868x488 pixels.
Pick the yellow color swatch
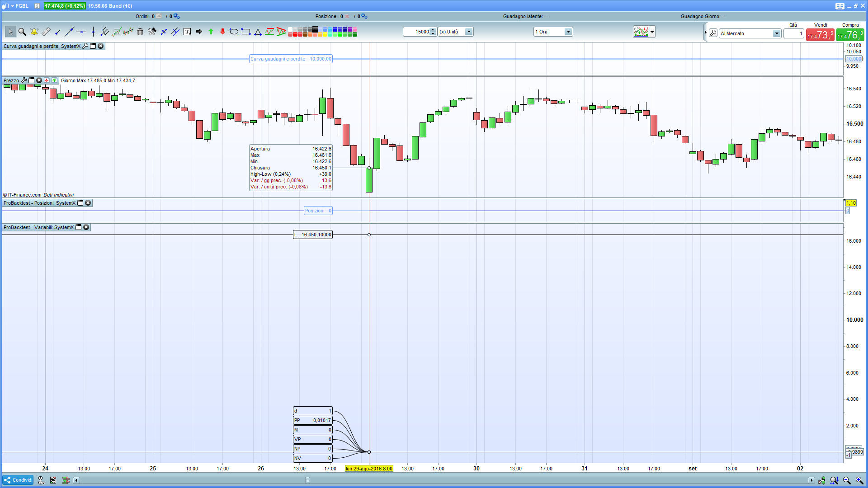tap(325, 34)
